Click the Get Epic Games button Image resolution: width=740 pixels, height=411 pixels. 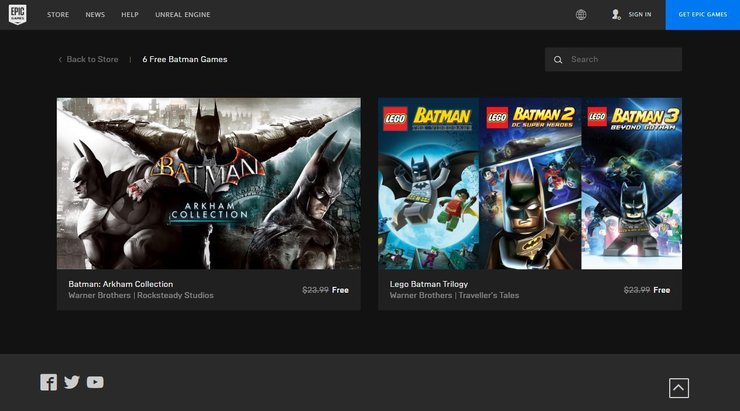point(703,15)
